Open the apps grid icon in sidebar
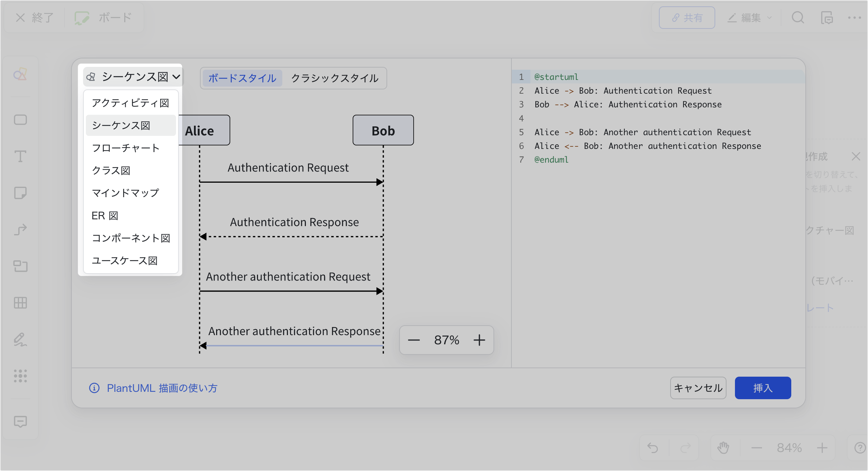The image size is (868, 471). 20,376
